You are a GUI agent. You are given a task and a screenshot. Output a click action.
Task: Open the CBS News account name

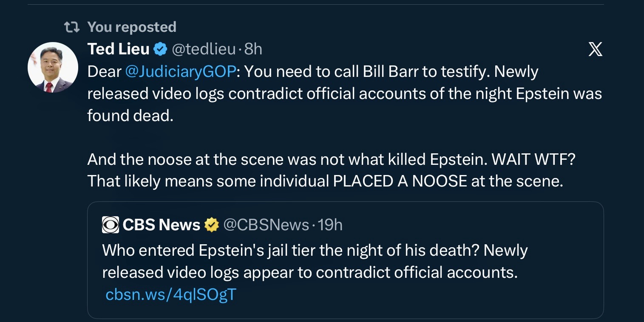(161, 225)
